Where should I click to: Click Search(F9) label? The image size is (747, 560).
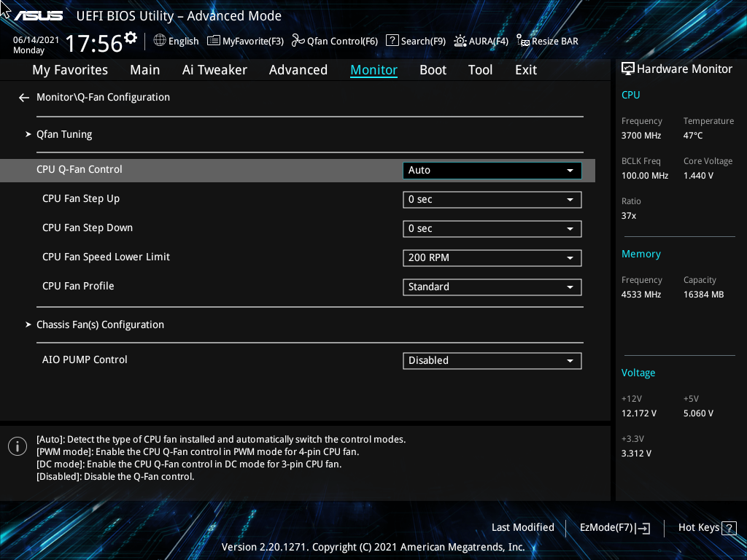(x=423, y=42)
